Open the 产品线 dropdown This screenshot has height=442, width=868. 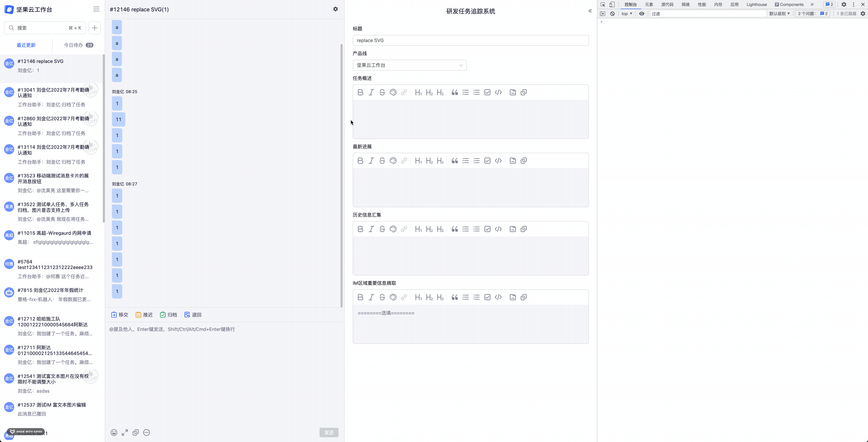coord(409,65)
